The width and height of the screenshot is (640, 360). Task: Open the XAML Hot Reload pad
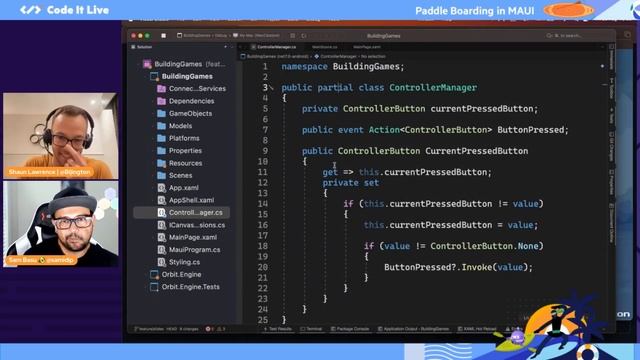477,329
